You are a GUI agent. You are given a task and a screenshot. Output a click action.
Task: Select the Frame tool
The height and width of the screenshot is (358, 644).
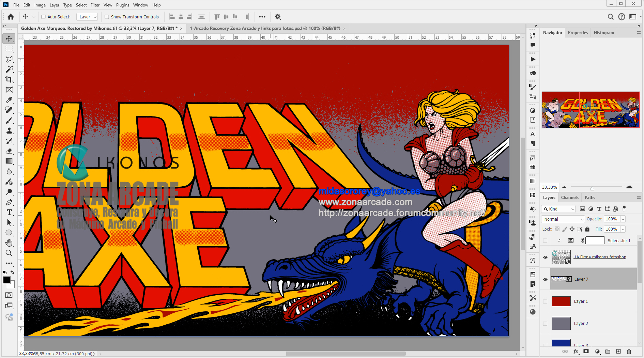[9, 90]
